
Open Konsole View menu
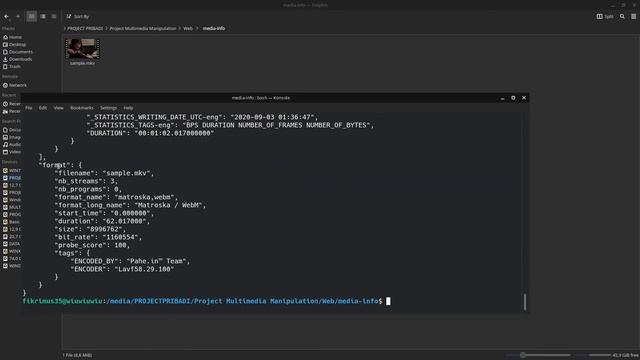58,108
